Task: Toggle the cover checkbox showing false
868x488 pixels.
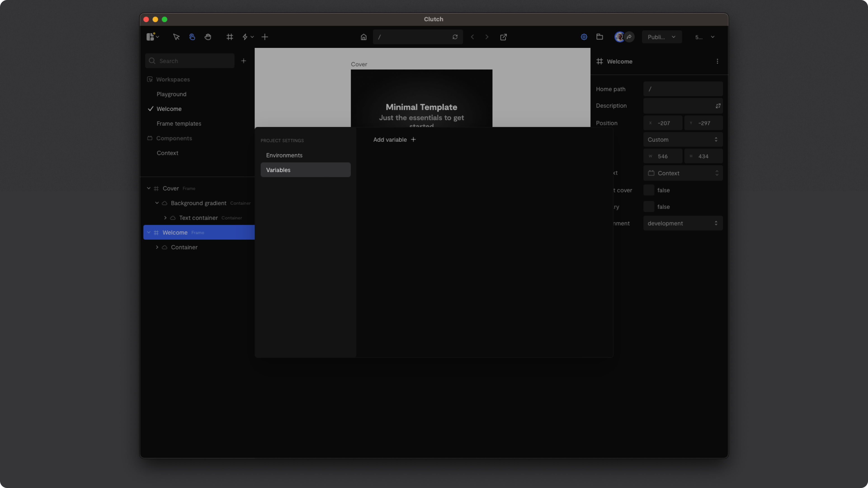Action: pyautogui.click(x=649, y=190)
